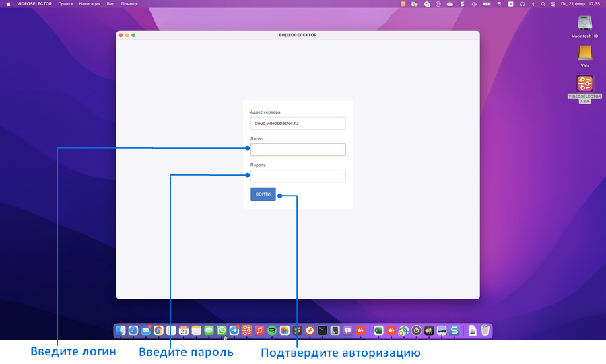Close the ВИДЕОСЕЛЕКТОР window
This screenshot has height=364, width=606.
[121, 35]
